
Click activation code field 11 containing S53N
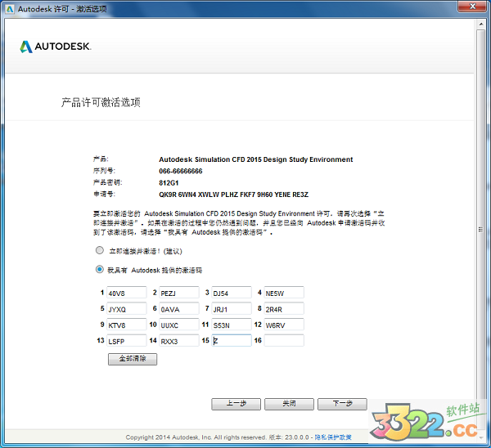(232, 325)
